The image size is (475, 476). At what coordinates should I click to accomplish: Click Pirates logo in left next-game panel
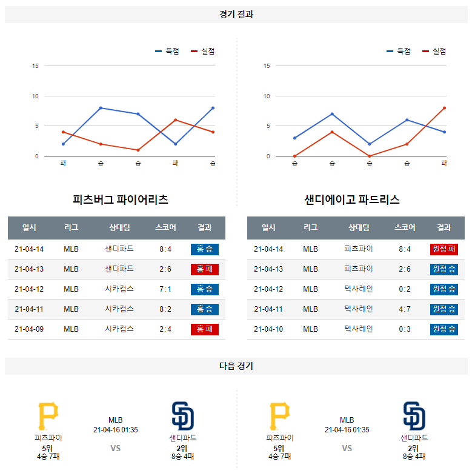pos(48,416)
